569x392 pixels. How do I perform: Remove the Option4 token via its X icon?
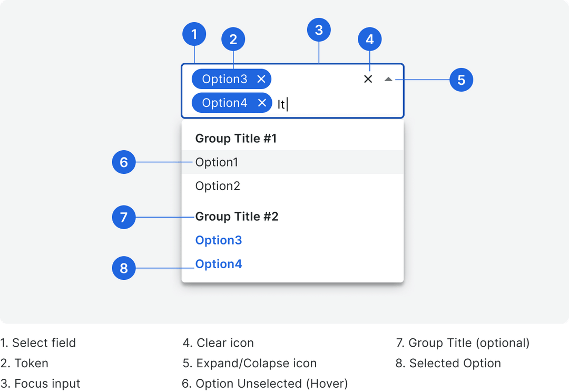tap(262, 102)
